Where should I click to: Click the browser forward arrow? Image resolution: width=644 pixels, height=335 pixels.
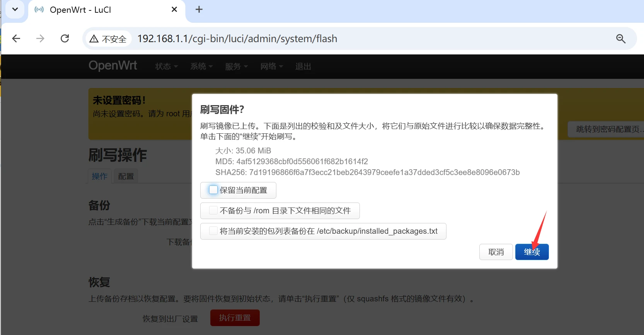point(40,39)
